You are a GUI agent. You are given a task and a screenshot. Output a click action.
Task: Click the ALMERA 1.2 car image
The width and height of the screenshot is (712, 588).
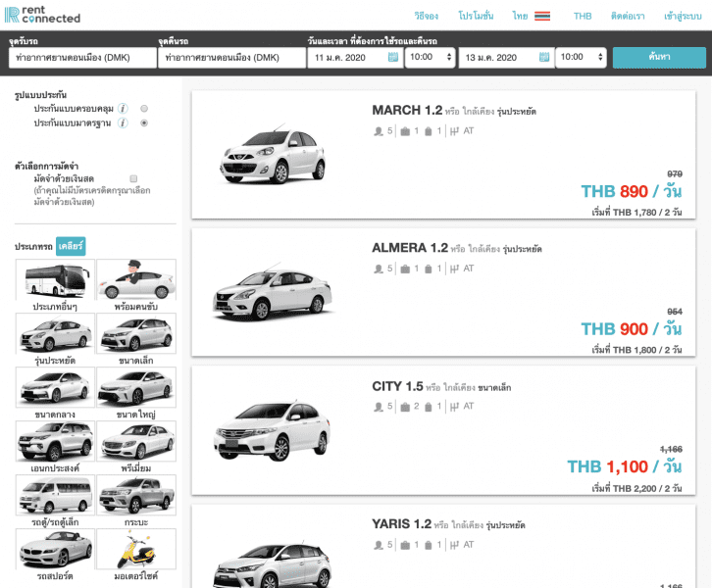(273, 292)
